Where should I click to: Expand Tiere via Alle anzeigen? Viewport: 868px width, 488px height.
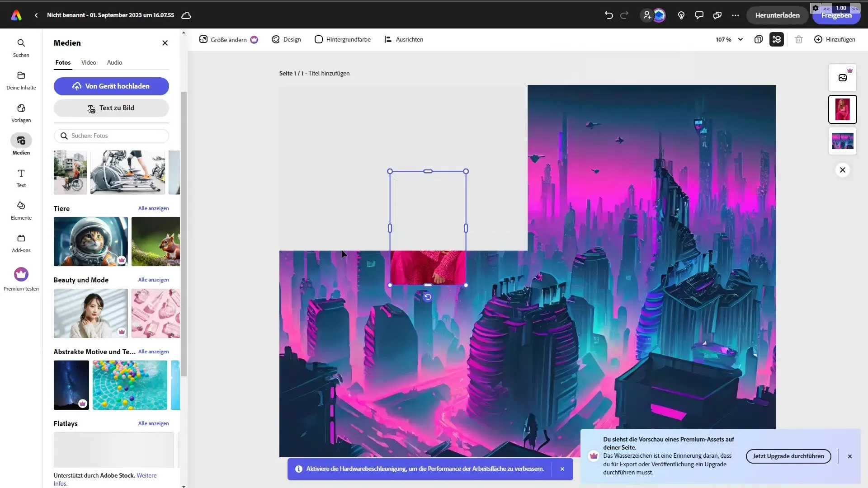coord(153,208)
